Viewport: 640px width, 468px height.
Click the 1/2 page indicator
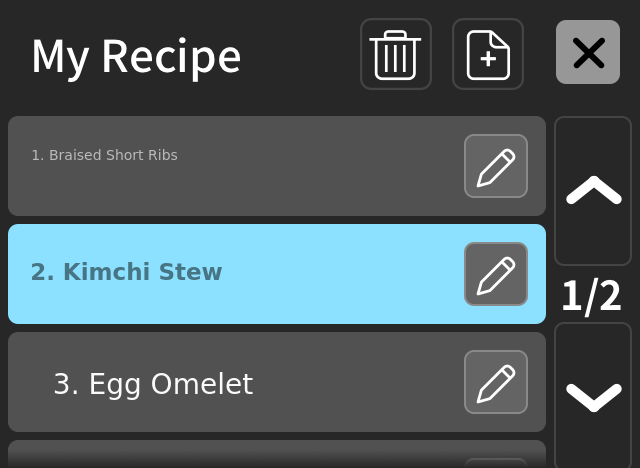(591, 296)
